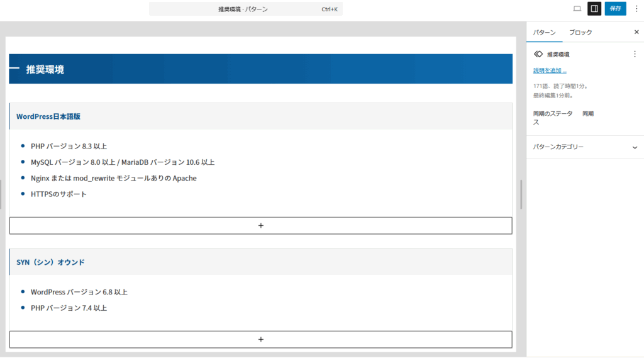Image resolution: width=644 pixels, height=358 pixels.
Task: Open the actions menu for 推奨環境 pattern
Action: [x=634, y=54]
